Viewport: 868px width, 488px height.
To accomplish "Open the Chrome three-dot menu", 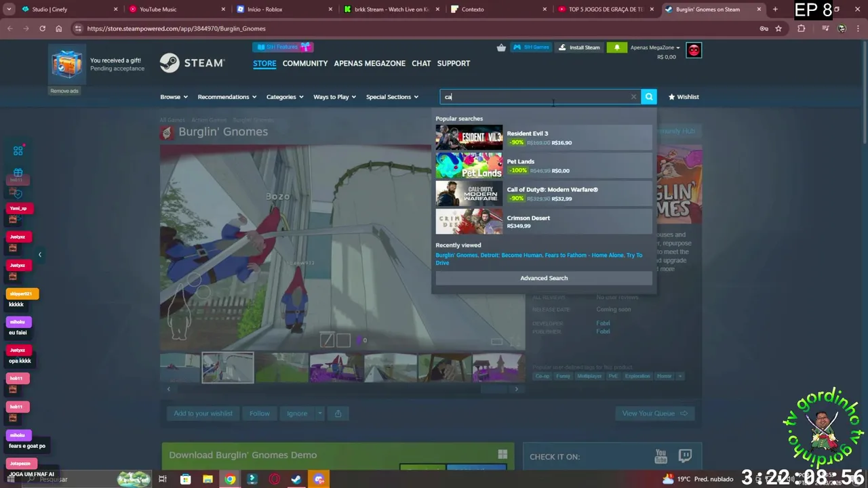I will [859, 28].
